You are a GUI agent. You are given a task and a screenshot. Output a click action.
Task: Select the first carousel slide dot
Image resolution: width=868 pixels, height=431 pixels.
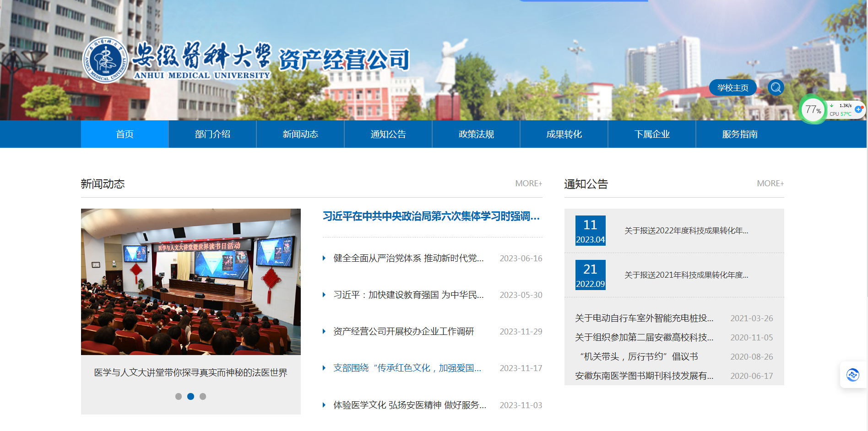(x=179, y=396)
